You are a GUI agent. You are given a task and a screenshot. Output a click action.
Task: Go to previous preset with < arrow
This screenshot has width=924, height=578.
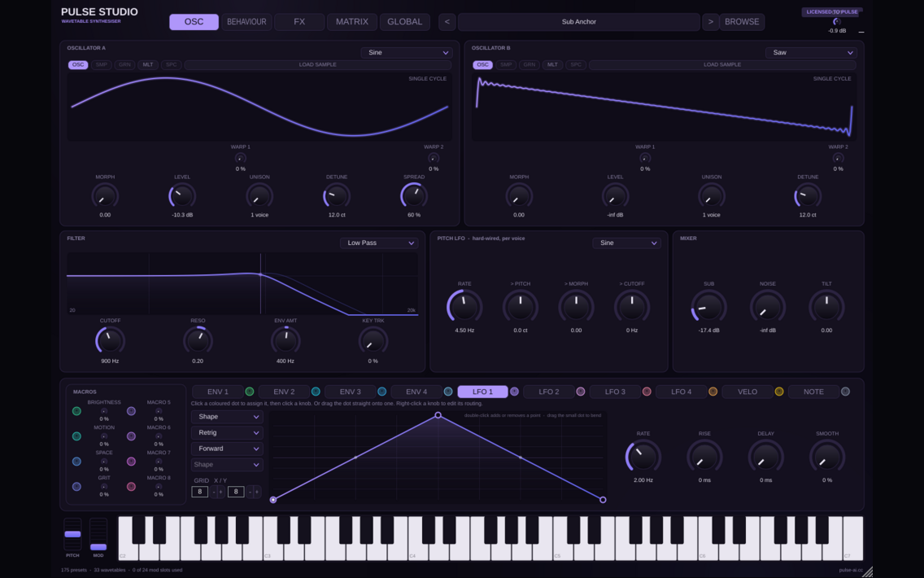pos(447,22)
